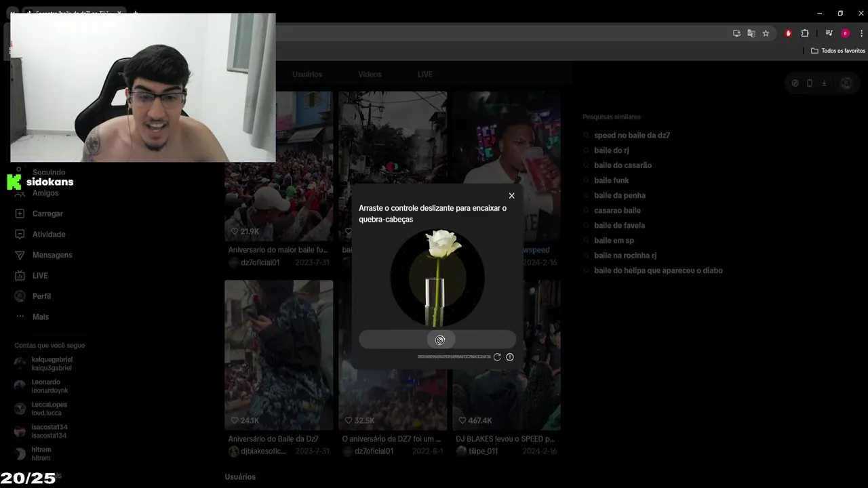Open followed account LuccaLopes
The width and height of the screenshot is (868, 488).
click(x=41, y=409)
